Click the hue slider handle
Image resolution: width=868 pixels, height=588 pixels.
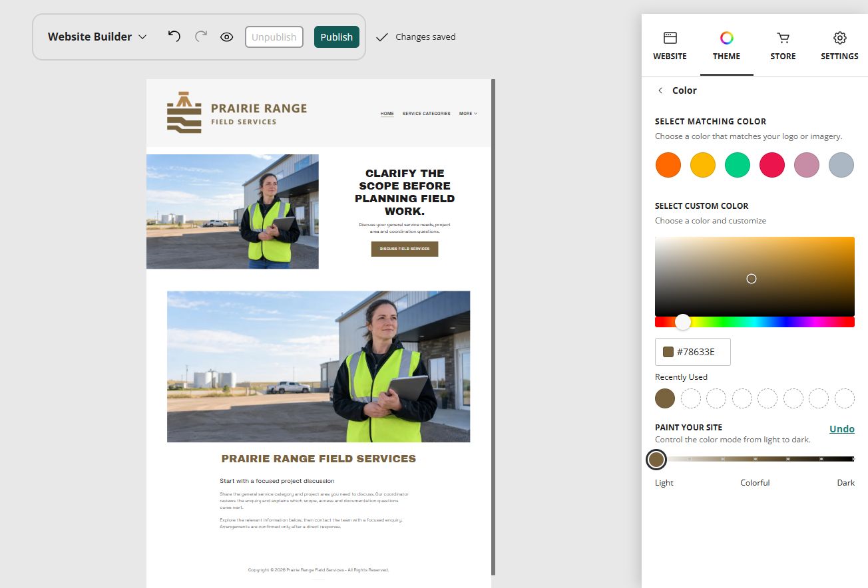coord(683,322)
